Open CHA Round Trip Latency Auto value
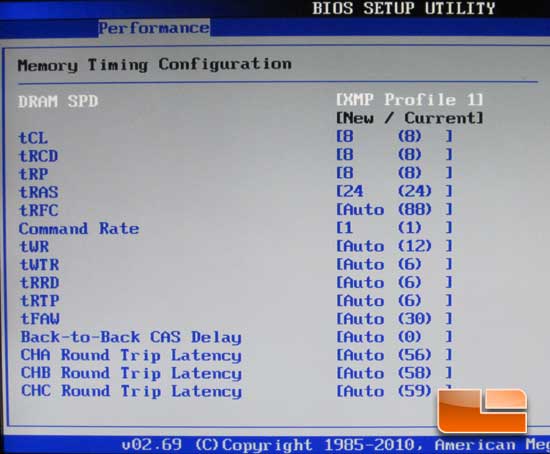 [394, 355]
